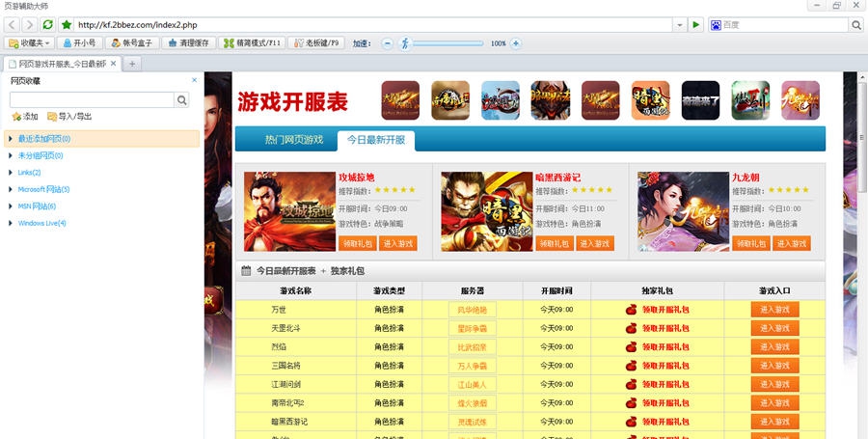Switch to the 今日最新开服 tab
Viewport: 868px width, 439px height.
point(376,141)
